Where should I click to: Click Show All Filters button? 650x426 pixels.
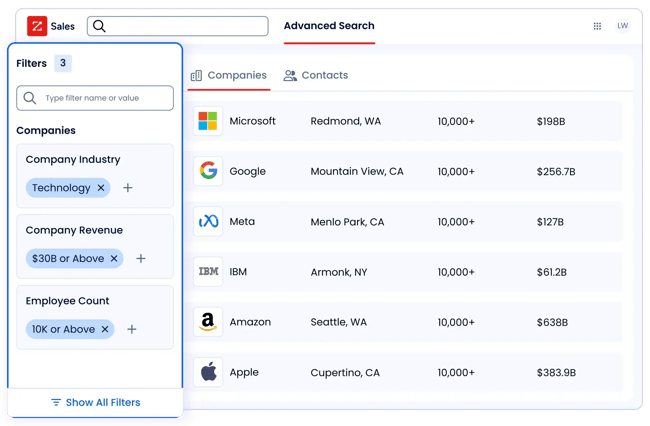click(95, 402)
